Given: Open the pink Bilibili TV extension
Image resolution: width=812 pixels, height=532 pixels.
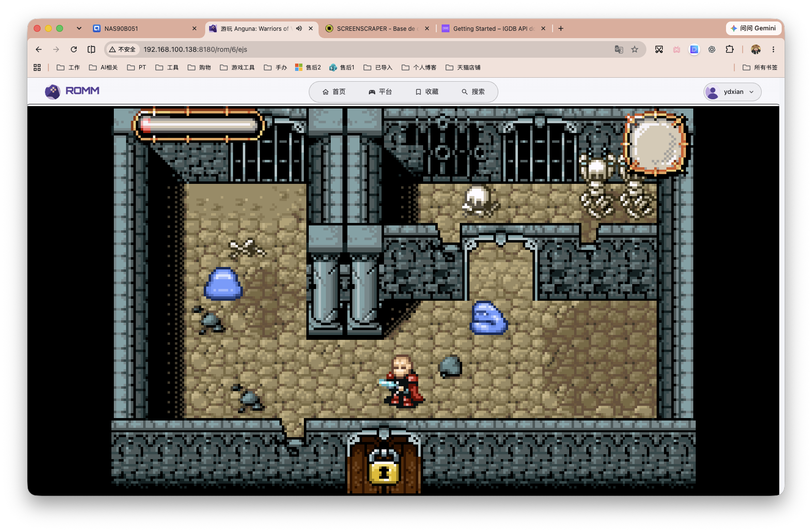Looking at the screenshot, I should tap(677, 49).
